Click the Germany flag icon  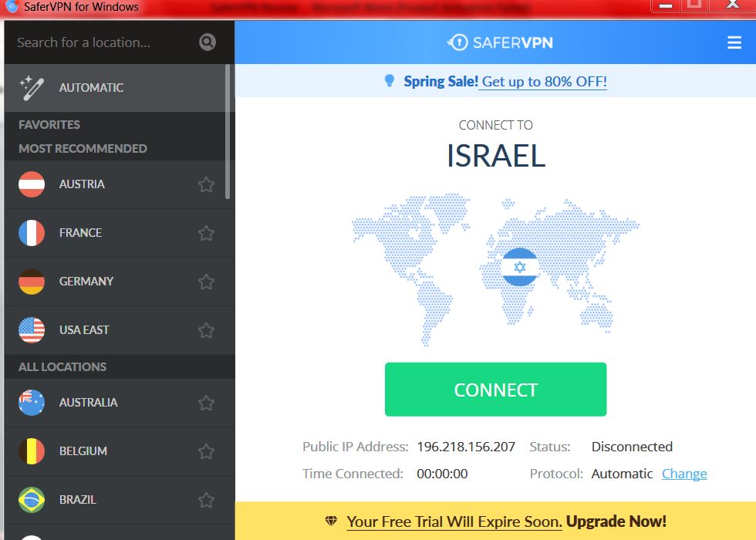(x=32, y=282)
